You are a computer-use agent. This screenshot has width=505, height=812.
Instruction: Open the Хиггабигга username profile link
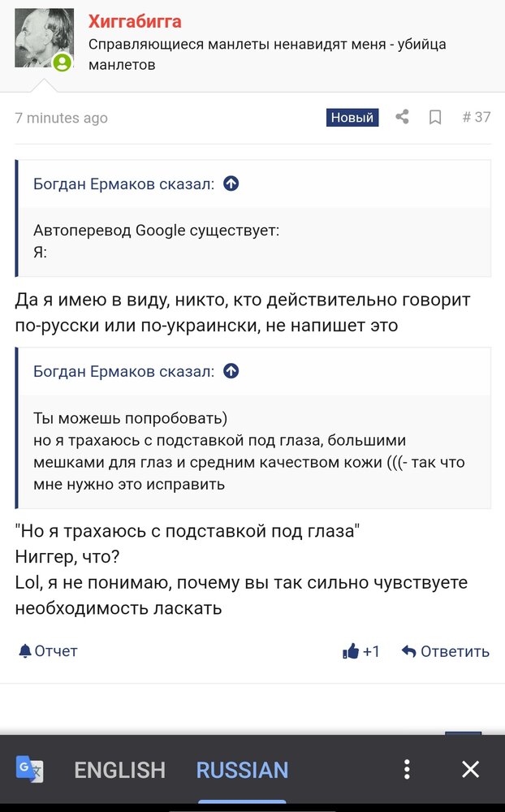pos(135,21)
